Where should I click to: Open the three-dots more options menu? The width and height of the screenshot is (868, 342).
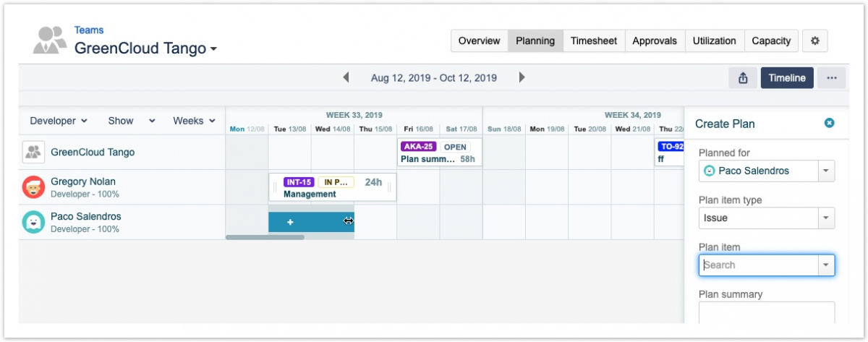(831, 78)
